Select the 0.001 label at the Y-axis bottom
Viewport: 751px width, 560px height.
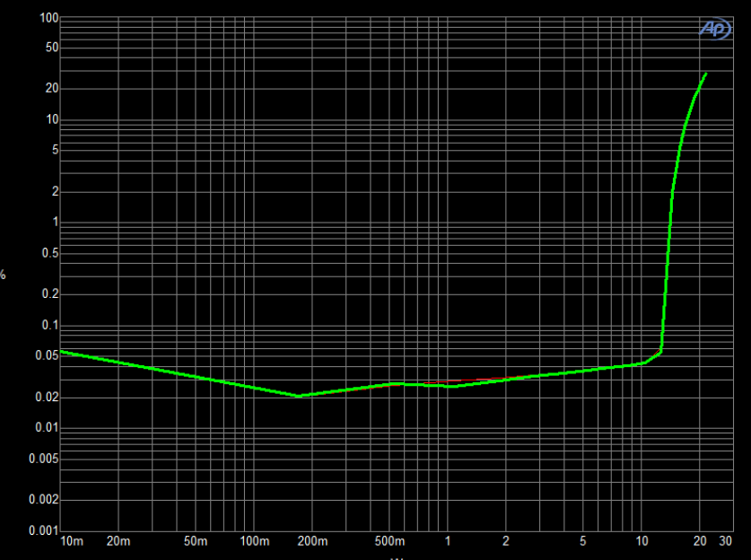tap(43, 529)
